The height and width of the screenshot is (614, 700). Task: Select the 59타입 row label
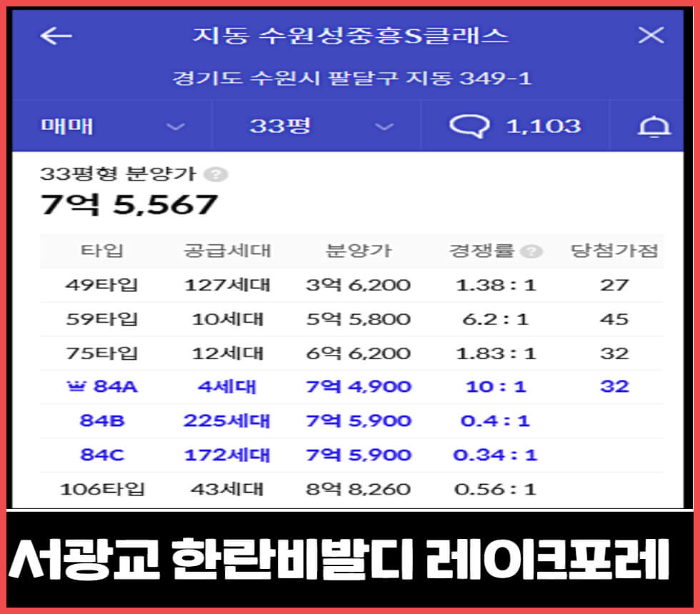101,319
